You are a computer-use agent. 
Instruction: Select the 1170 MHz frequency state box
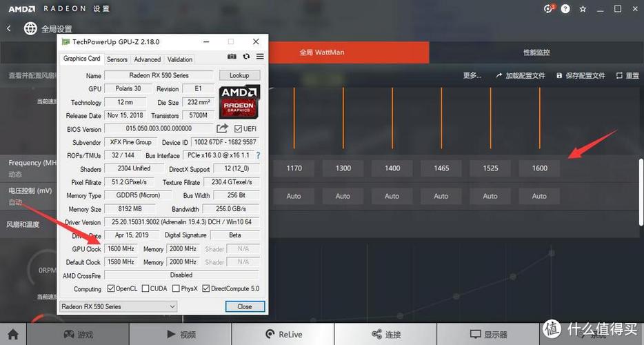pos(294,168)
